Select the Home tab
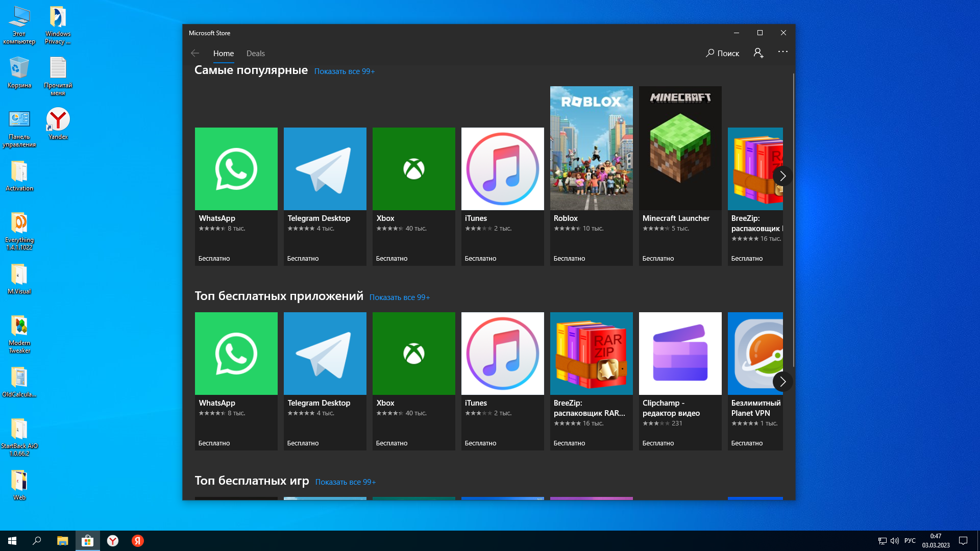The height and width of the screenshot is (551, 980). click(x=223, y=54)
